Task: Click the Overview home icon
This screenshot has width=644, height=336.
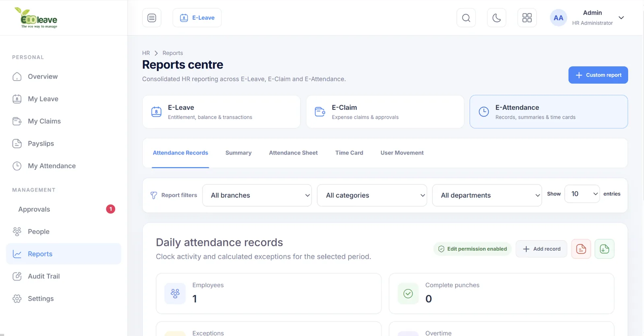Action: 17,76
